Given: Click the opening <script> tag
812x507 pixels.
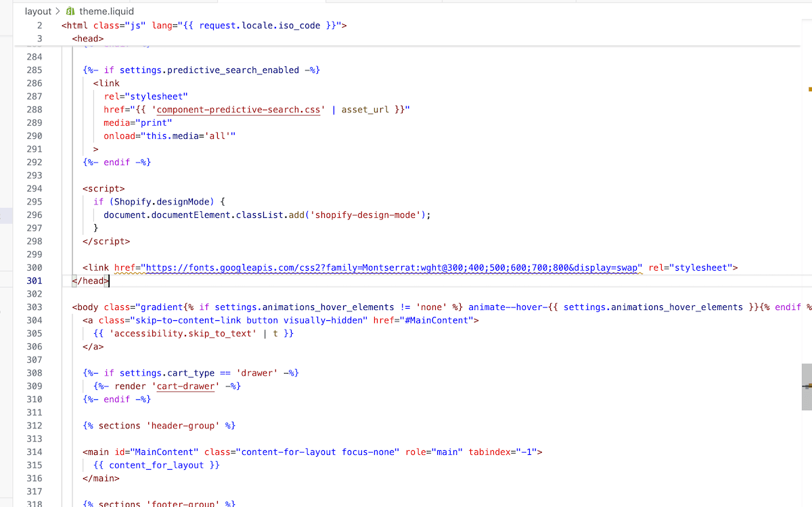Looking at the screenshot, I should click(x=104, y=188).
